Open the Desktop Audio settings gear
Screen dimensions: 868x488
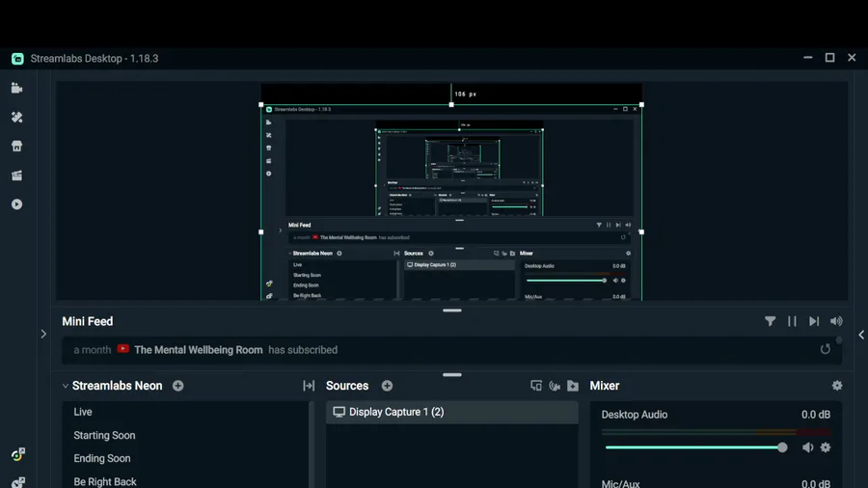pyautogui.click(x=826, y=447)
